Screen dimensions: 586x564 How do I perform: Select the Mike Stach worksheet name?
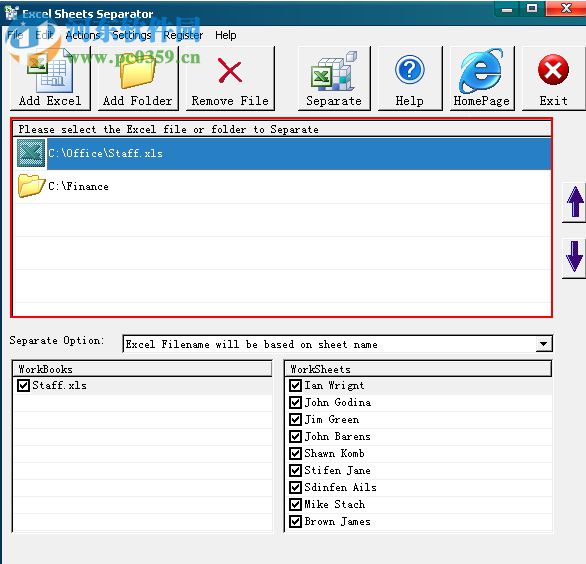335,504
